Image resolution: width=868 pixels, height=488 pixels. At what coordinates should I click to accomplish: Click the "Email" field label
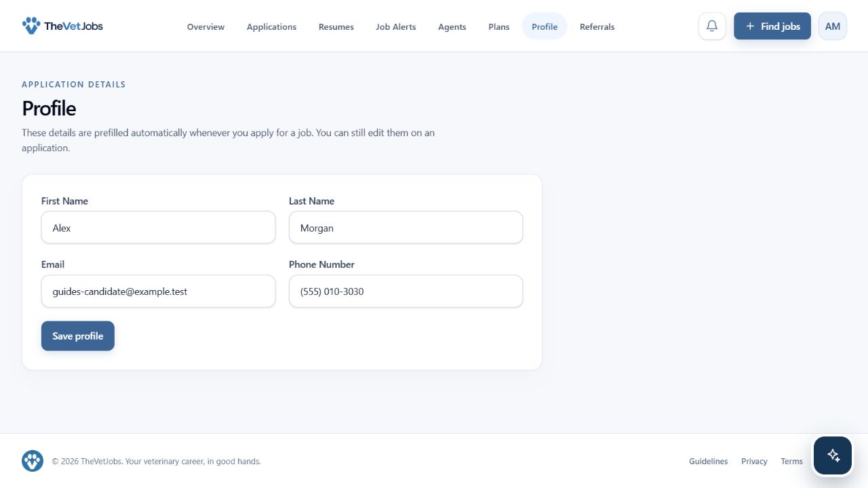[x=53, y=264]
